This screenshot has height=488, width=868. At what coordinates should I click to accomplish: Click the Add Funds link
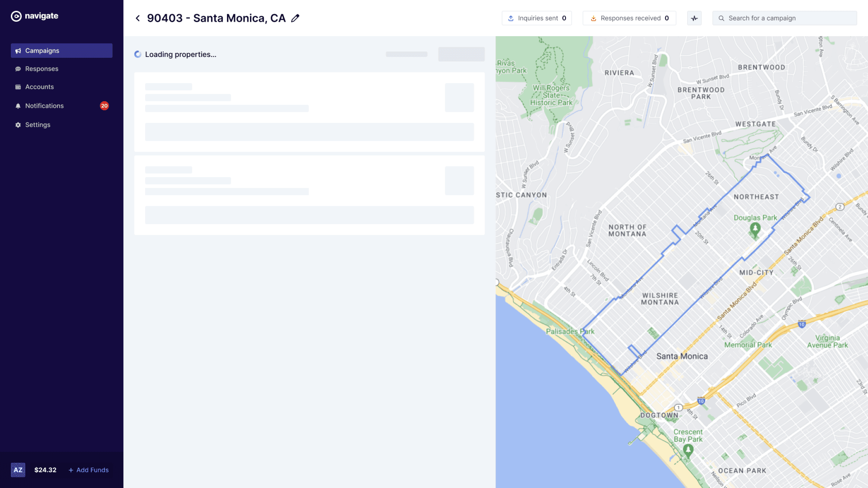(89, 470)
